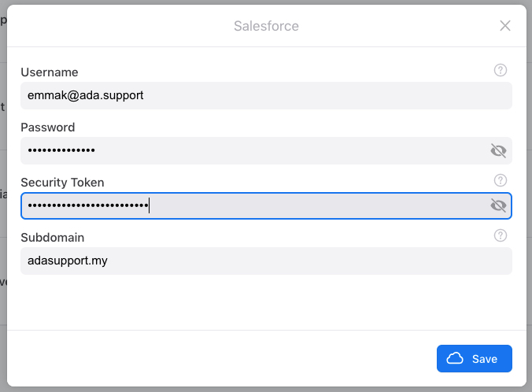Show the Password using eye icon

tap(497, 150)
